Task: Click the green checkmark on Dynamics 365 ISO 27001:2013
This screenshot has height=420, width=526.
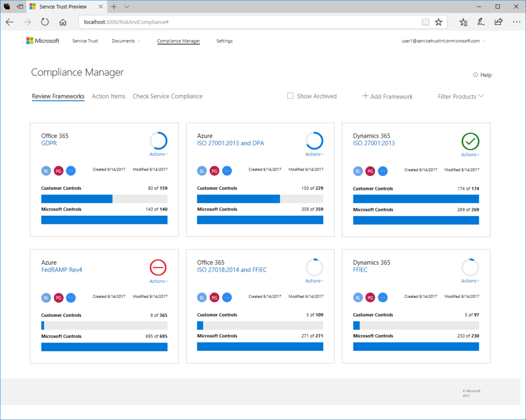Action: 470,142
